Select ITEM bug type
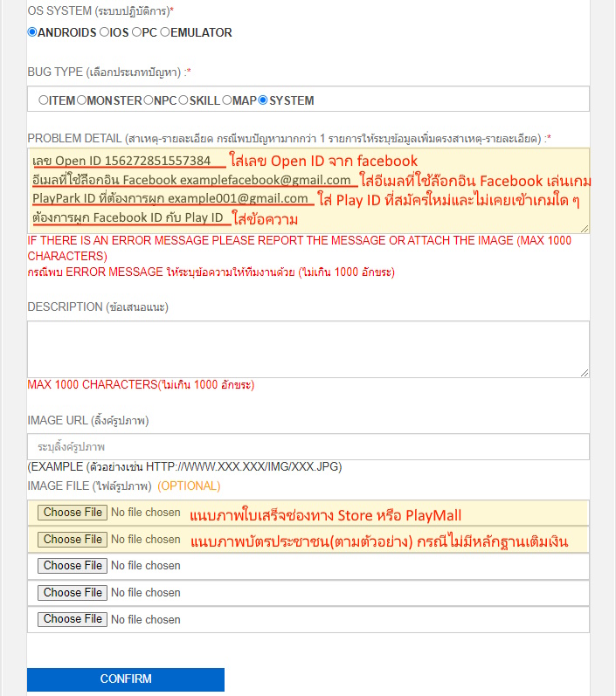 pyautogui.click(x=43, y=100)
